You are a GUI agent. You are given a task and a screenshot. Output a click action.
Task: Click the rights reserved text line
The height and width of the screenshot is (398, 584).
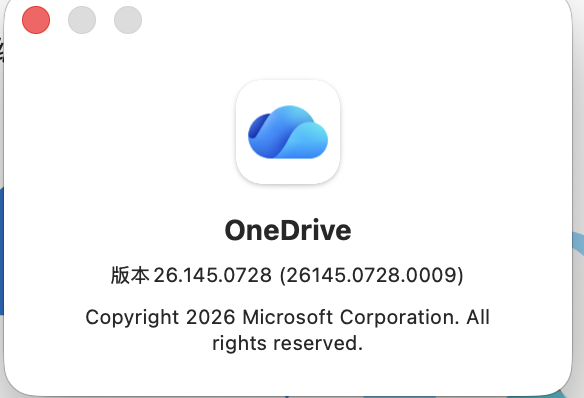click(x=288, y=343)
